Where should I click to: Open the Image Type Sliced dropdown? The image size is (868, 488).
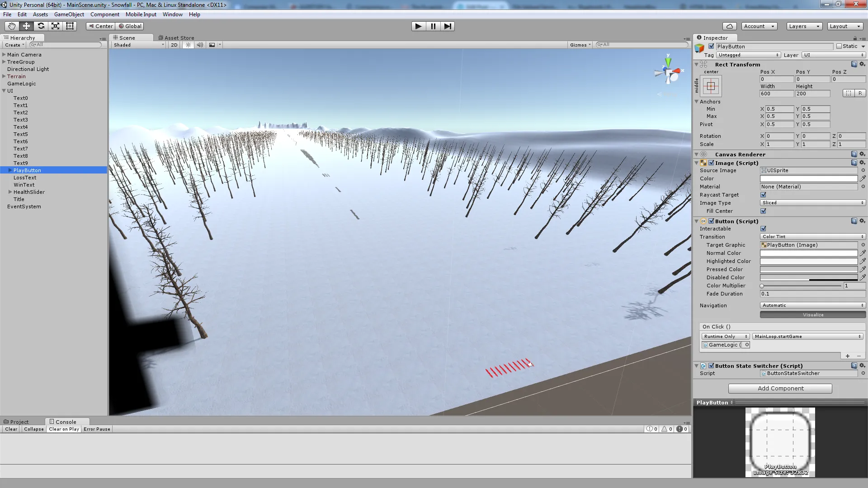pos(812,203)
